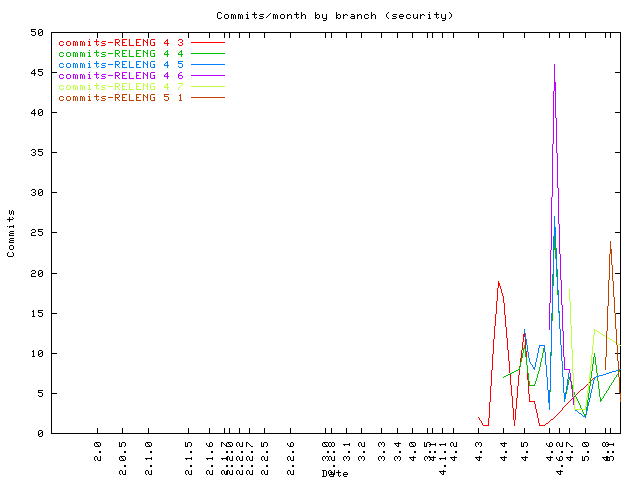Select the commits-RELENG 4 7 legend label
The height and width of the screenshot is (480, 640).
[121, 87]
